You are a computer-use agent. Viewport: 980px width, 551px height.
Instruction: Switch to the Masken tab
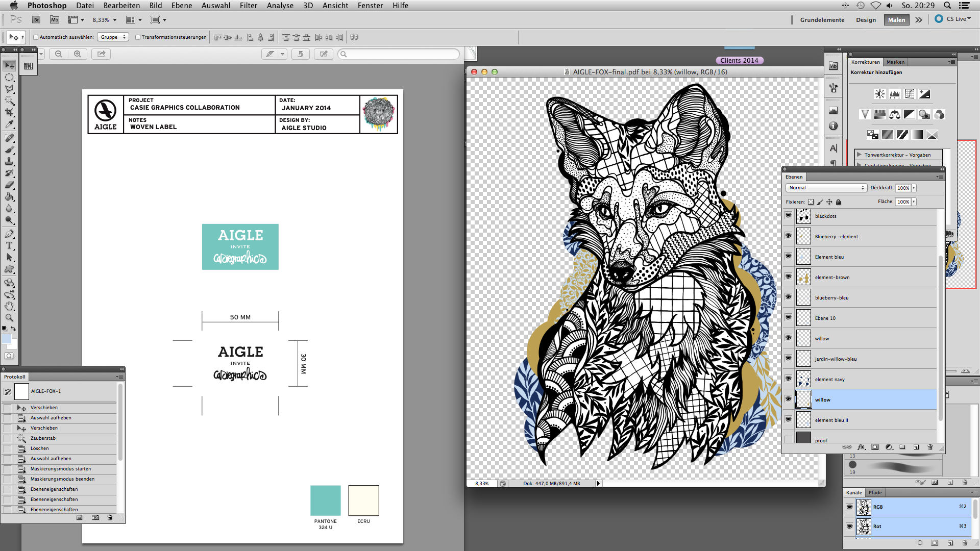pyautogui.click(x=895, y=62)
